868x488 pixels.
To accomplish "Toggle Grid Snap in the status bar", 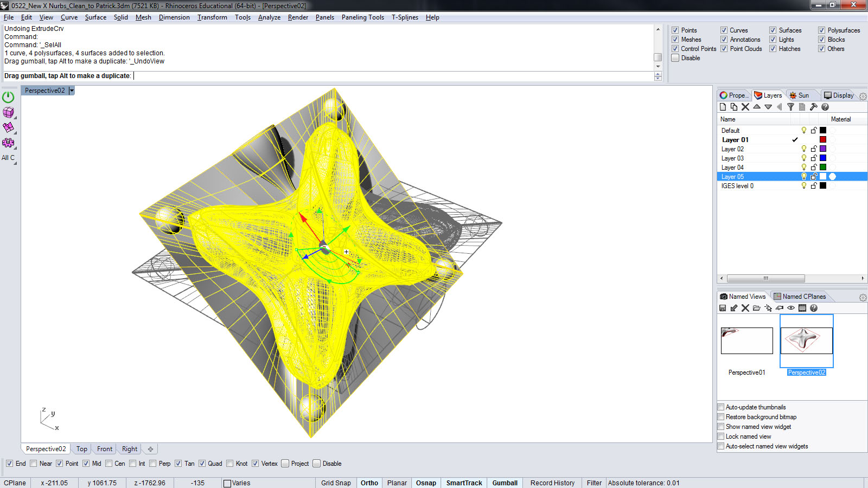I will point(336,483).
